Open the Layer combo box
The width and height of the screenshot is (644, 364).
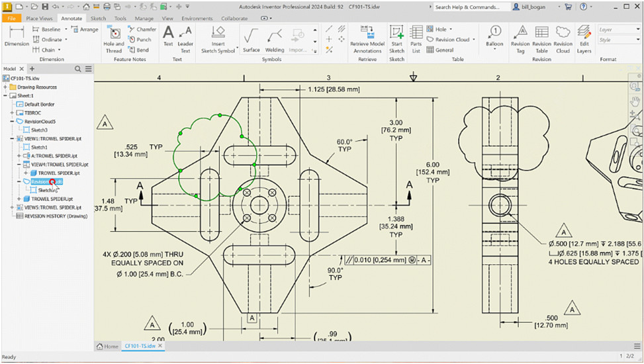point(620,29)
